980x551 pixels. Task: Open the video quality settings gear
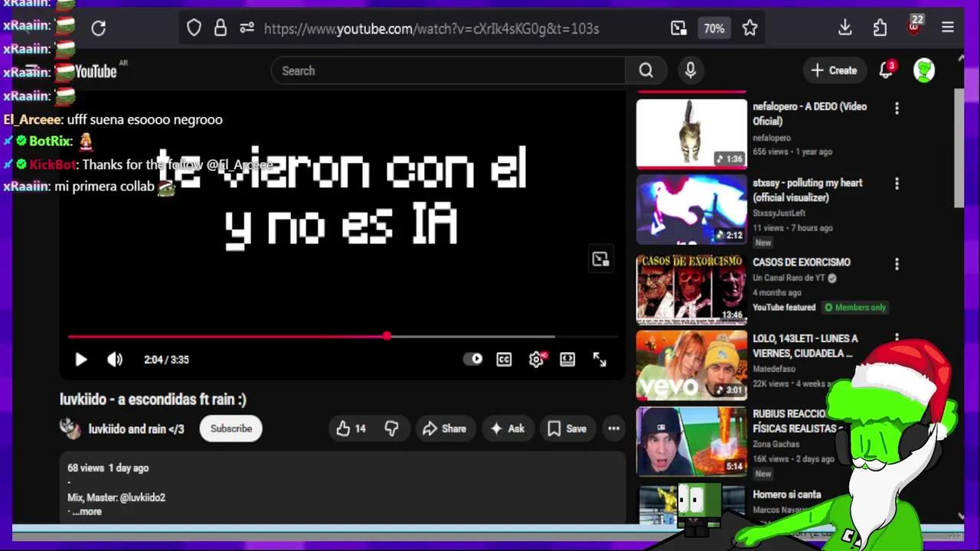[x=535, y=359]
